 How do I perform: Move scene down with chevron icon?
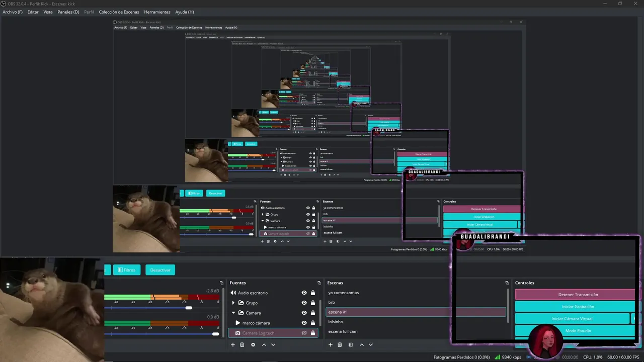coord(371,345)
